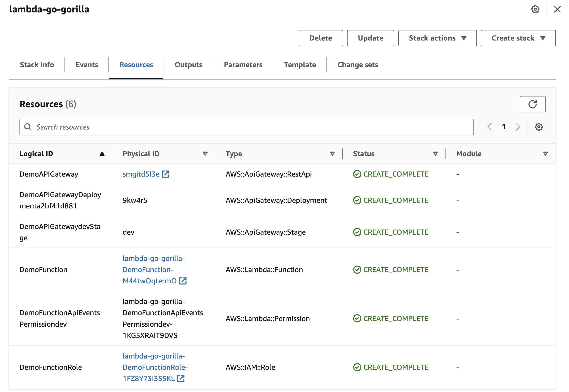The width and height of the screenshot is (569, 392).
Task: Click the search magnifier icon
Action: pos(28,127)
